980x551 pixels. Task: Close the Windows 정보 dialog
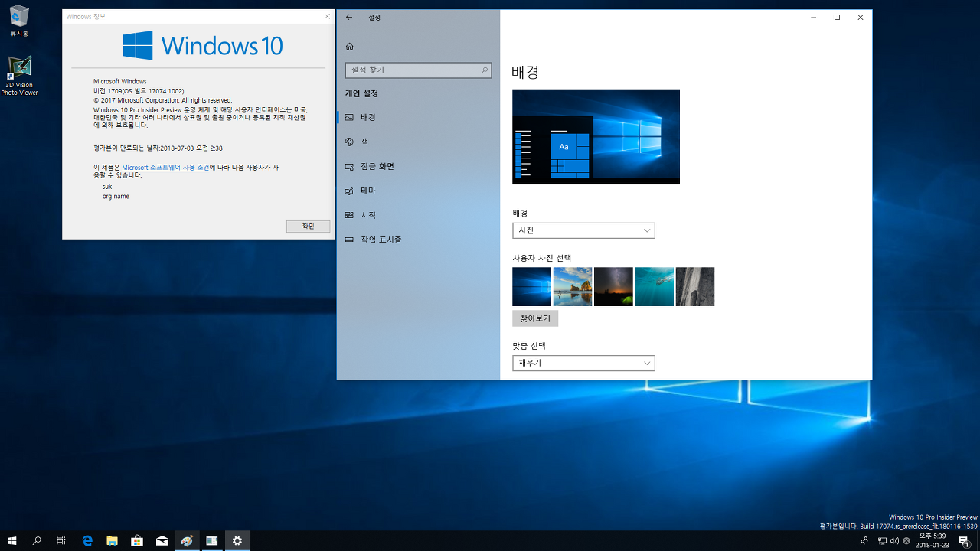[327, 16]
